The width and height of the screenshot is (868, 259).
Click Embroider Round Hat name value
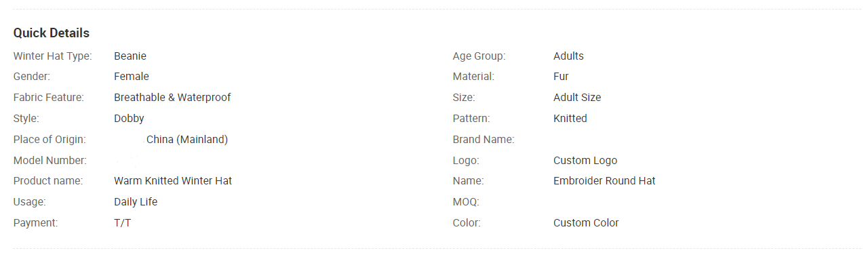coord(604,181)
